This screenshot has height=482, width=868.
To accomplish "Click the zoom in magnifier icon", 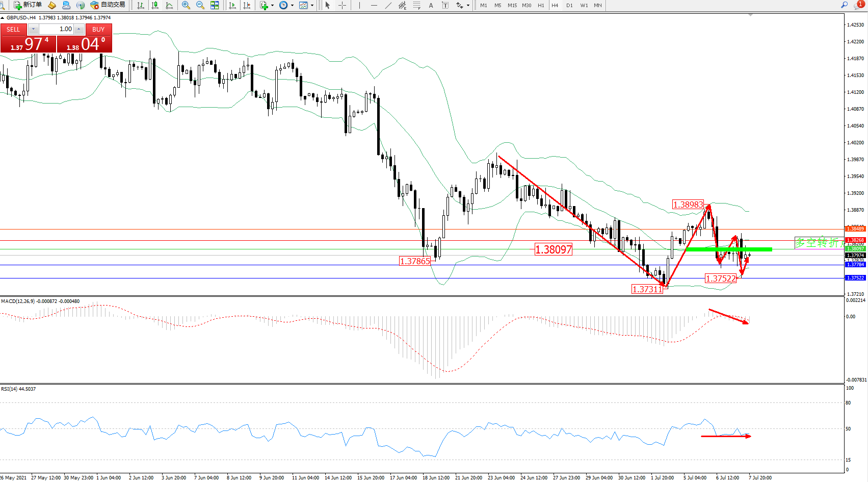I will tap(186, 5).
